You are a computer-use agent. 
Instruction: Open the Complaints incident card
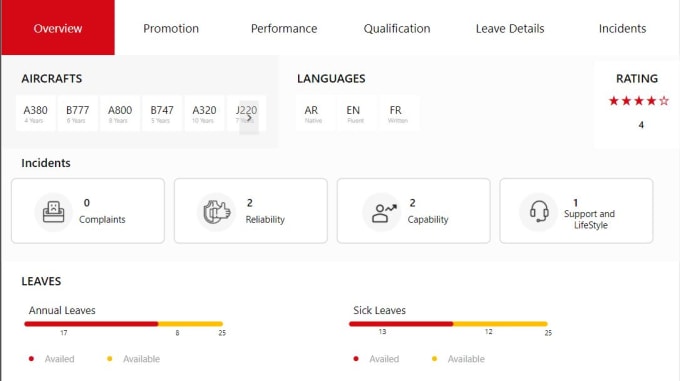click(88, 211)
